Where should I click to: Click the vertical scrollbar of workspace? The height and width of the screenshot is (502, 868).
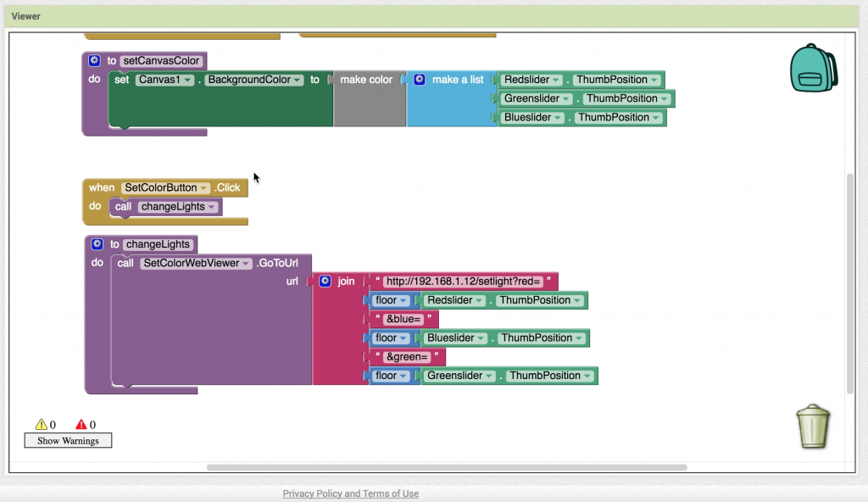850,284
